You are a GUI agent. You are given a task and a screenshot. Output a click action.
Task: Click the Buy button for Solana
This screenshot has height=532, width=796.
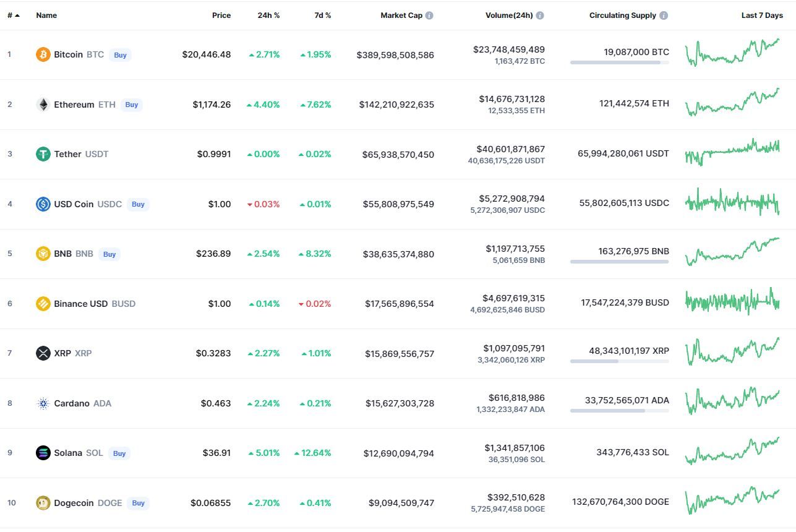(119, 453)
